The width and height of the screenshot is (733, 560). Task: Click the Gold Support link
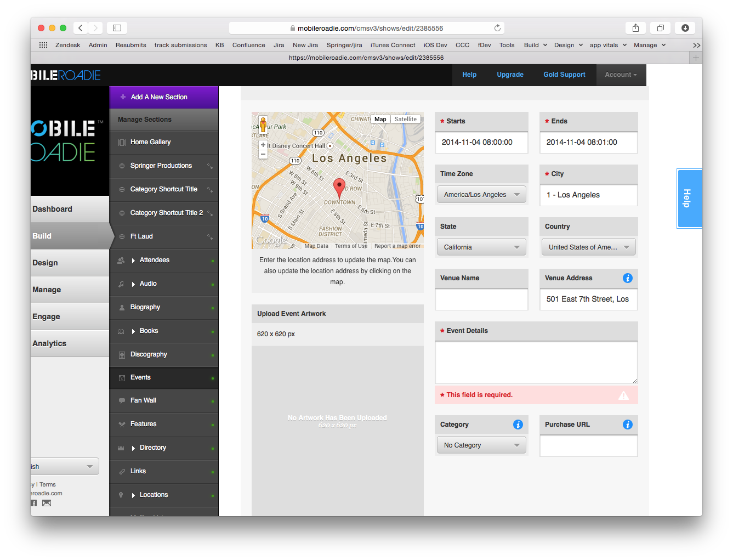click(564, 75)
